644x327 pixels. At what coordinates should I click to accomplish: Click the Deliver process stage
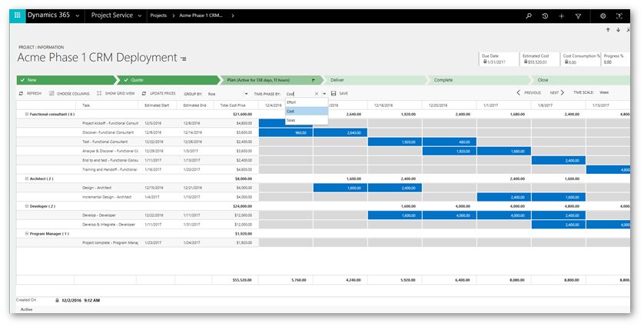pos(374,80)
